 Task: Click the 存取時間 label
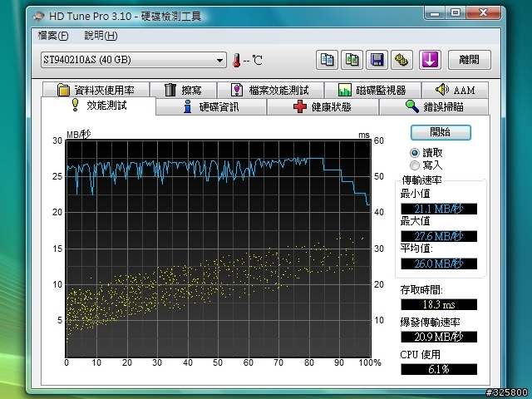pyautogui.click(x=421, y=290)
